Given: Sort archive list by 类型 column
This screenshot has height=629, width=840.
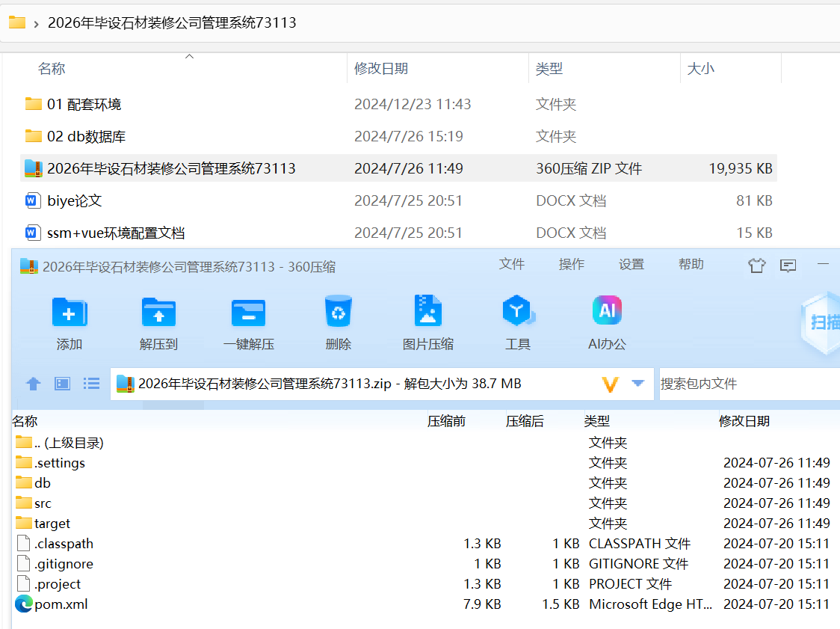Looking at the screenshot, I should (x=597, y=422).
